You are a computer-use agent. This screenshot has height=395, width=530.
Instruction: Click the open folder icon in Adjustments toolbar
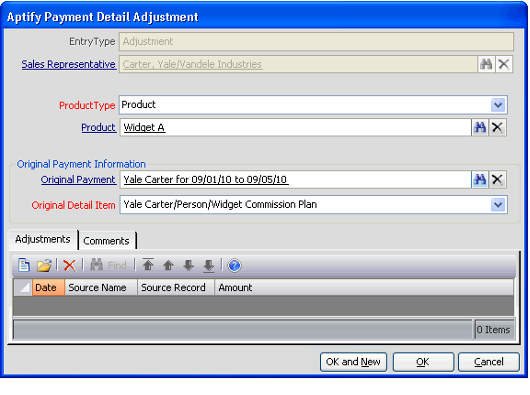click(x=44, y=265)
